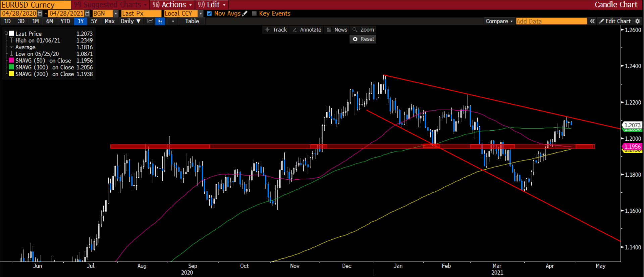Enable the Track crosshair tool
The width and height of the screenshot is (644, 277).
point(276,30)
